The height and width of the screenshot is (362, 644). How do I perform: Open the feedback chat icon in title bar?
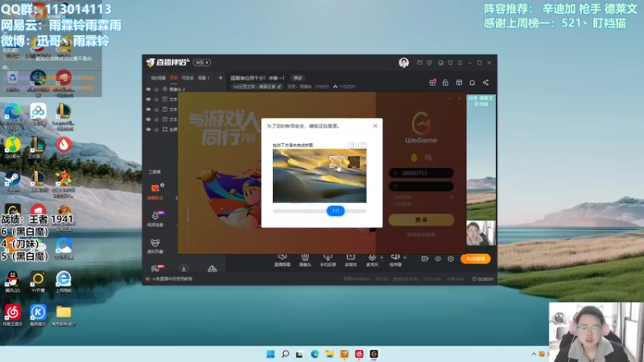429,63
